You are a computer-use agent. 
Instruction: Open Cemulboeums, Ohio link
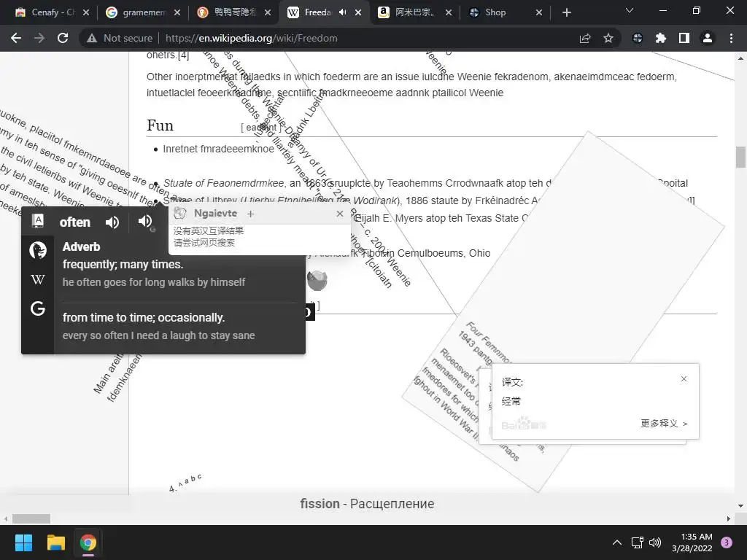click(x=444, y=253)
